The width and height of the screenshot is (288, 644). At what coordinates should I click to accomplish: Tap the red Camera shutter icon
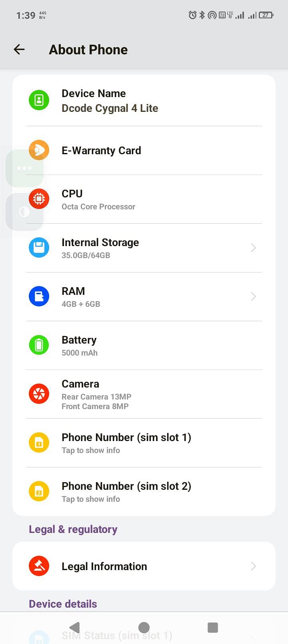(39, 394)
